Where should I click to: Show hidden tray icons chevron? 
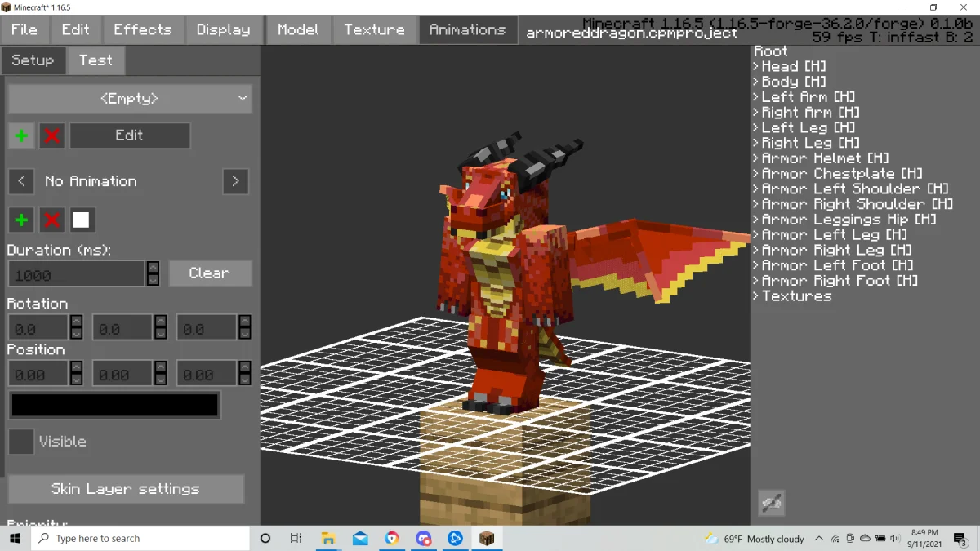tap(819, 539)
